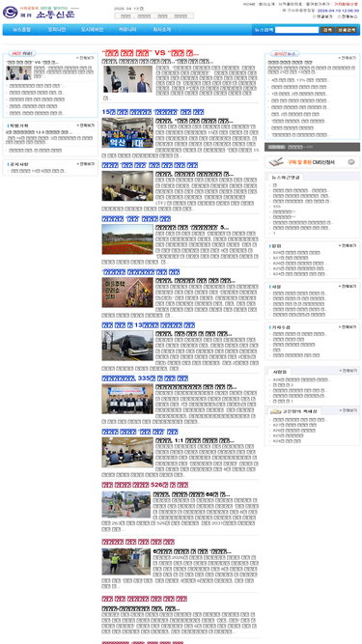The width and height of the screenshot is (362, 644).
Task: Open the 오피니언 navigation menu
Action: pos(56,30)
